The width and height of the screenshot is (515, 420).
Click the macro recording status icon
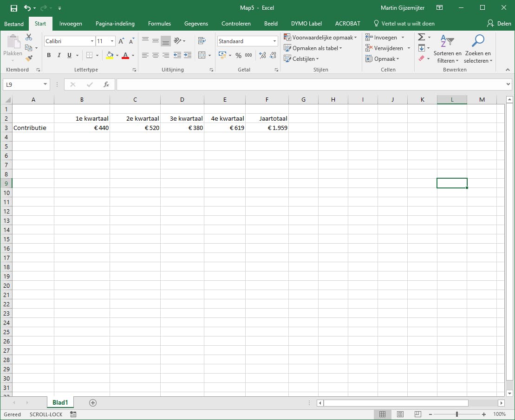[x=73, y=414]
